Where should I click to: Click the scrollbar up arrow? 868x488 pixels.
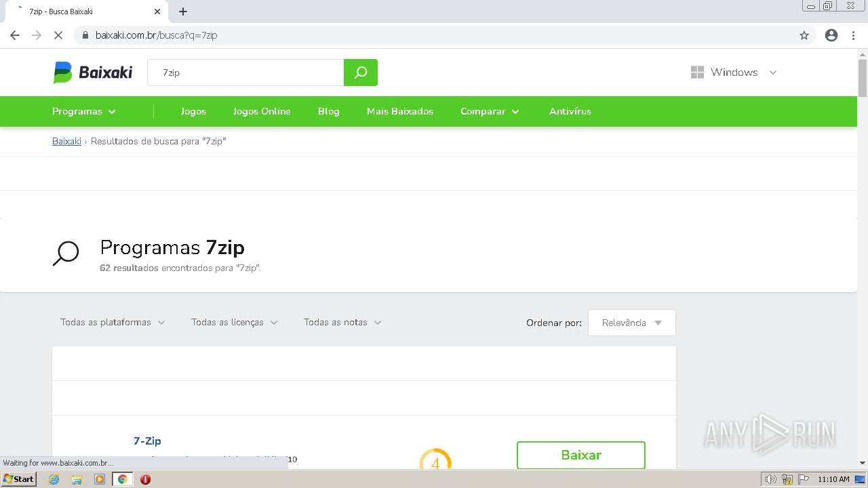pyautogui.click(x=863, y=54)
